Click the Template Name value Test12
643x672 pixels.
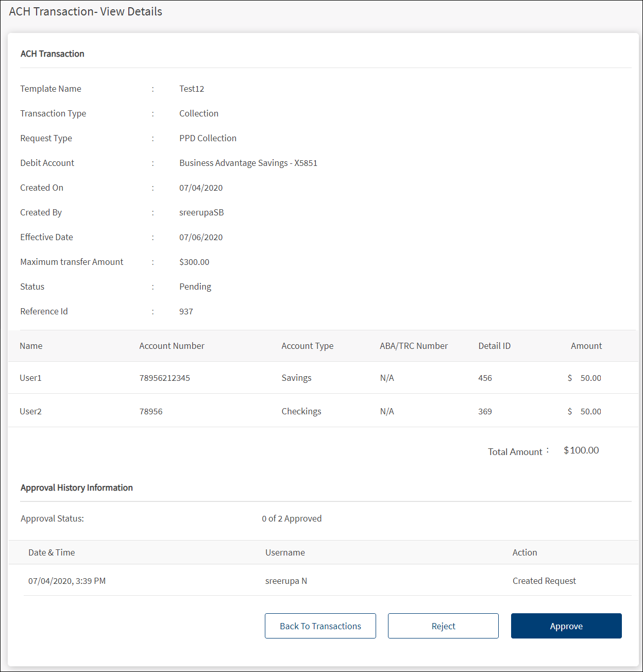192,89
